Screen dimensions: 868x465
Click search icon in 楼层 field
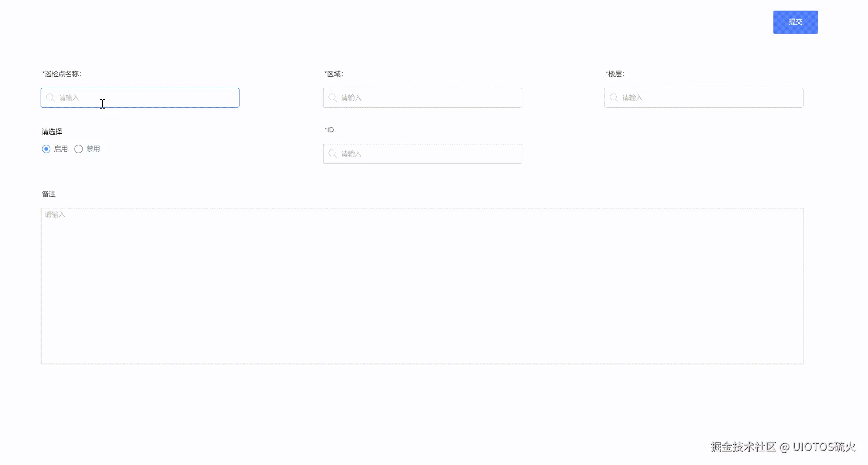pyautogui.click(x=614, y=97)
